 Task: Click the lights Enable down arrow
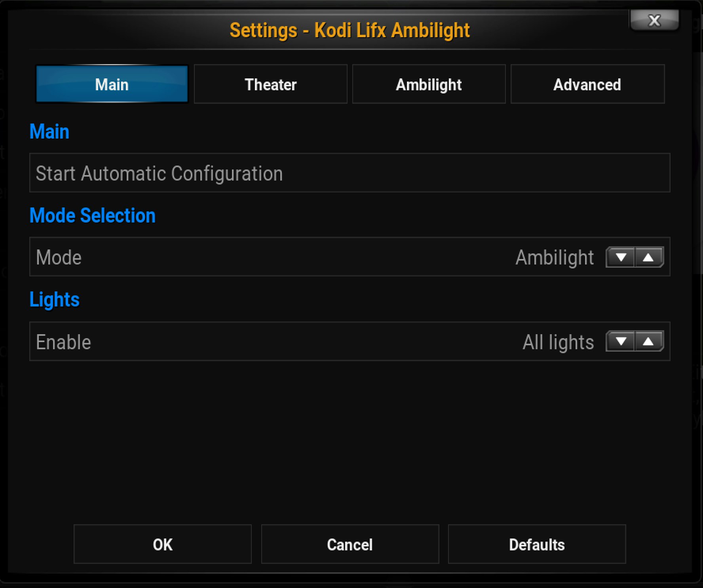620,341
